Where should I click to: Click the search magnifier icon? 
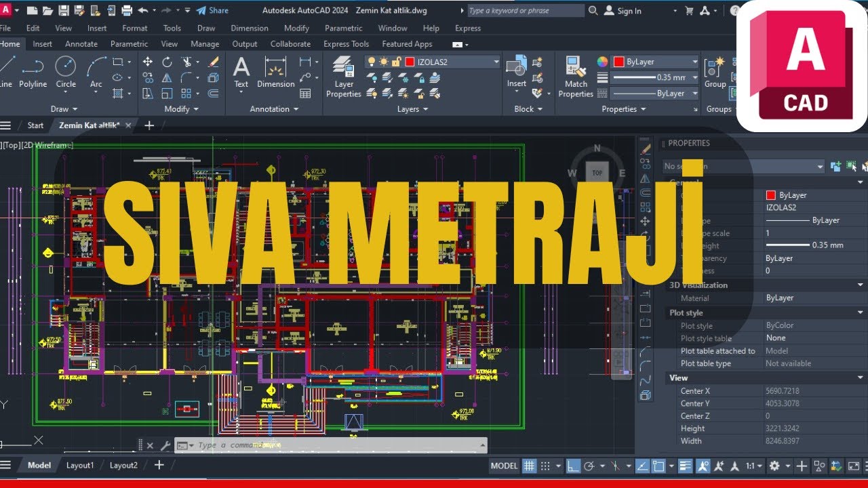593,10
